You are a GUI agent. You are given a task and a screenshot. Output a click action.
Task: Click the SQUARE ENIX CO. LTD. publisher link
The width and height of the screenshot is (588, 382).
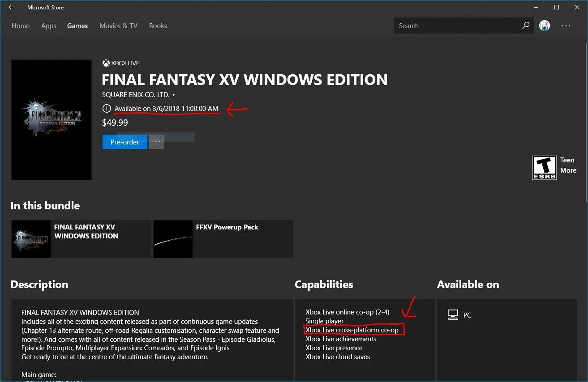pos(136,95)
